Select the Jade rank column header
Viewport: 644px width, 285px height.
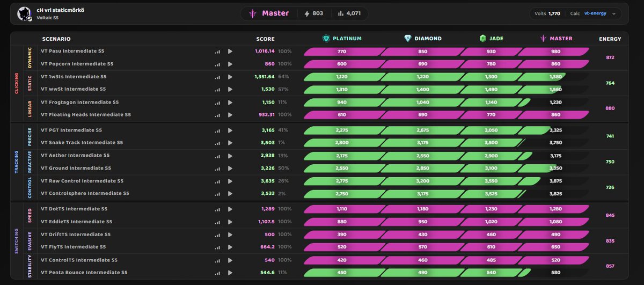point(491,39)
